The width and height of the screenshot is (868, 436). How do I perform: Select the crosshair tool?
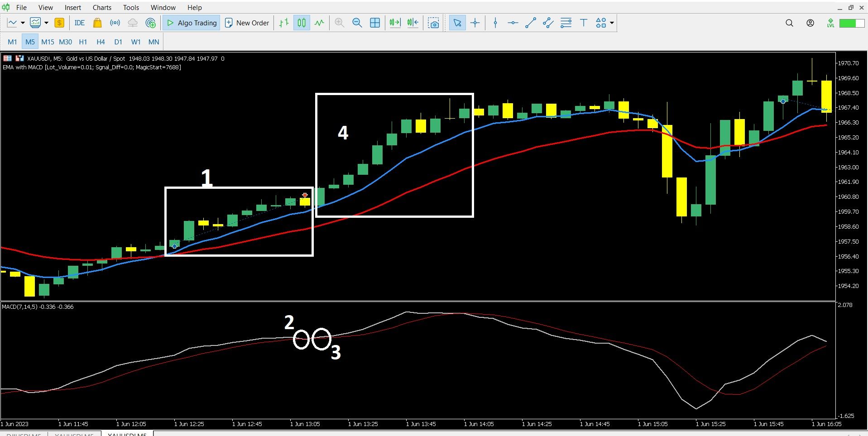[x=475, y=23]
